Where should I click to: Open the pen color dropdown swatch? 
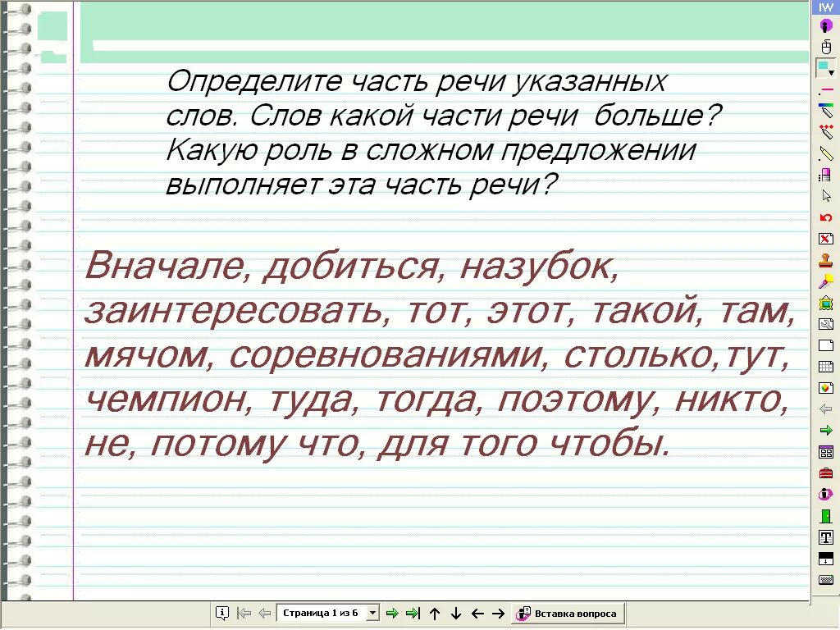click(825, 68)
